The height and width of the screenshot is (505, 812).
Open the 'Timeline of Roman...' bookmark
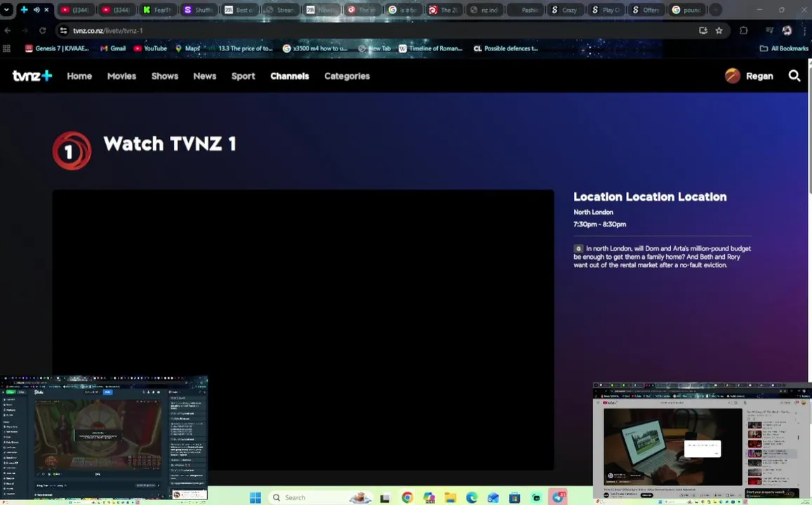(430, 48)
